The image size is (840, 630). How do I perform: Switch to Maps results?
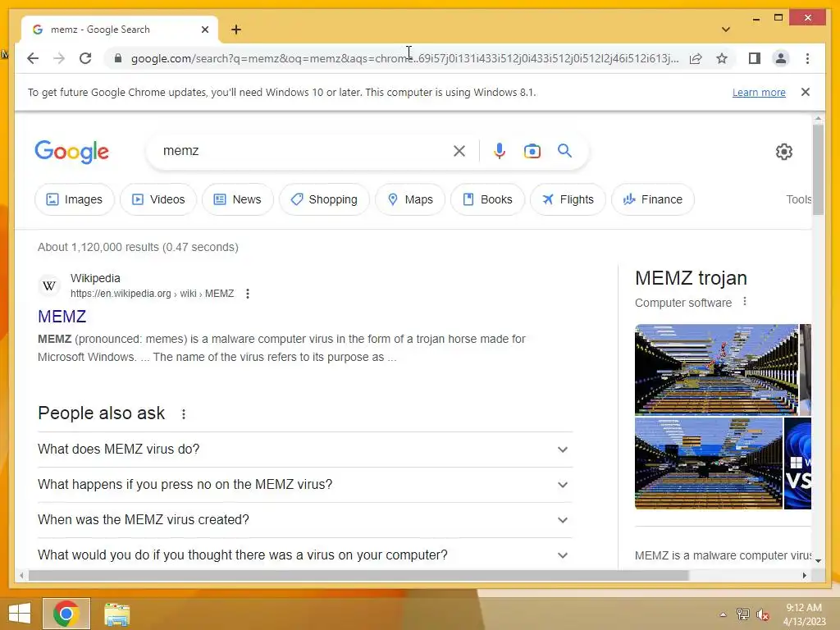point(410,199)
